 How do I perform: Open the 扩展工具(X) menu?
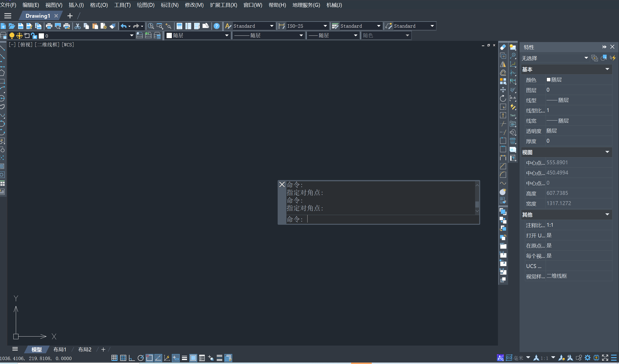[223, 5]
